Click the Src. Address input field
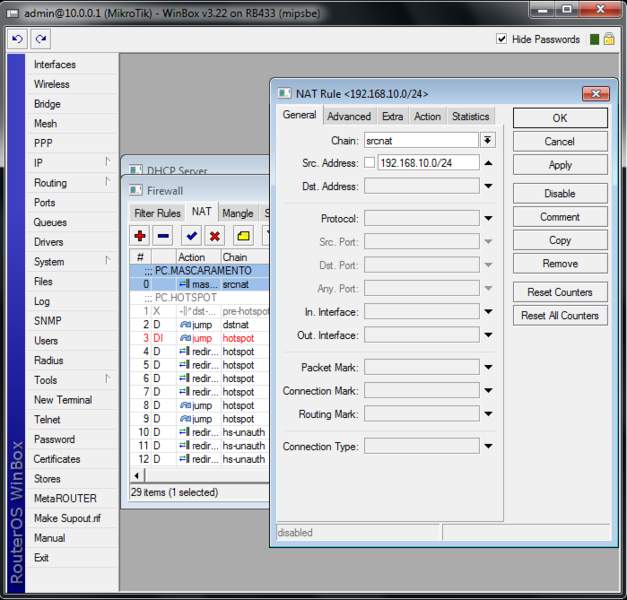The image size is (627, 600). (429, 163)
